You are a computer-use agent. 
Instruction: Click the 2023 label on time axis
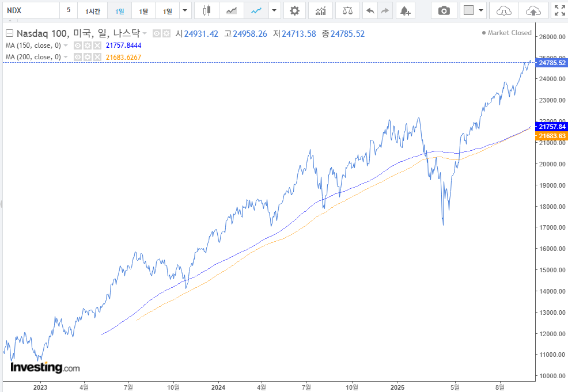[x=40, y=387]
